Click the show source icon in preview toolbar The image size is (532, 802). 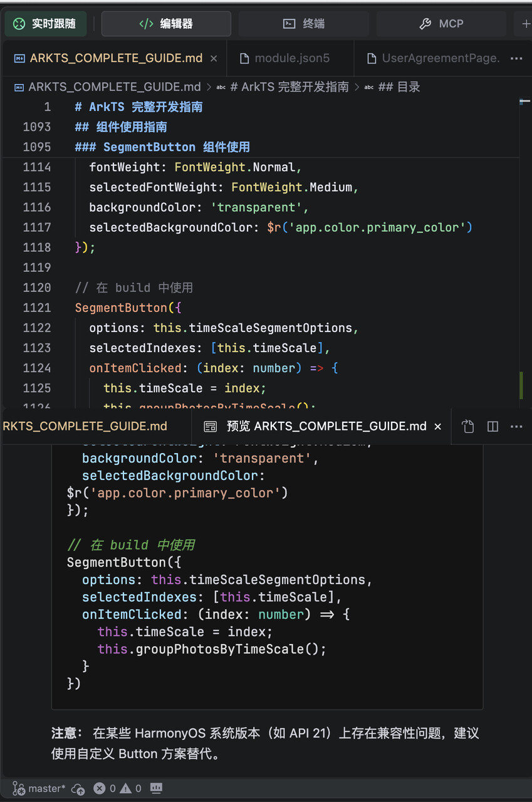(x=467, y=426)
